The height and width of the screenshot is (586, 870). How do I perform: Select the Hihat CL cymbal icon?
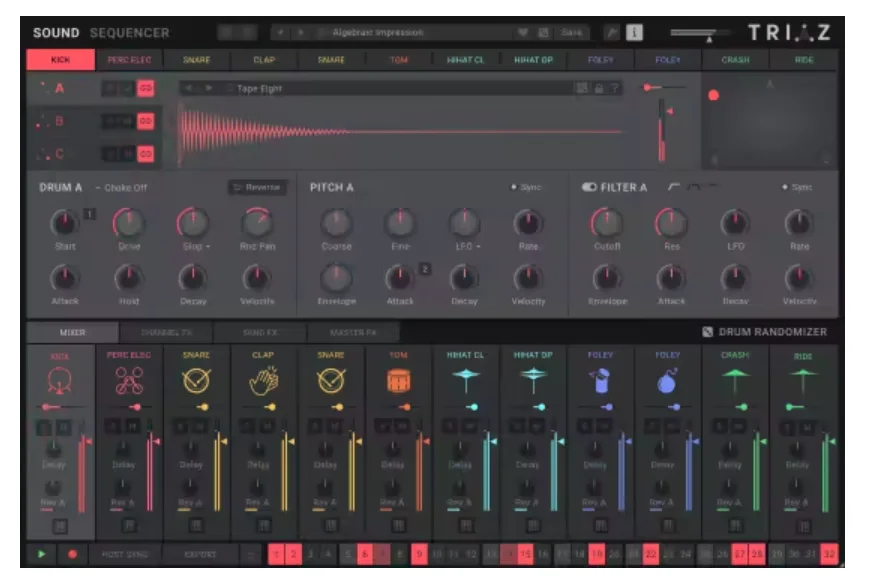click(x=466, y=381)
